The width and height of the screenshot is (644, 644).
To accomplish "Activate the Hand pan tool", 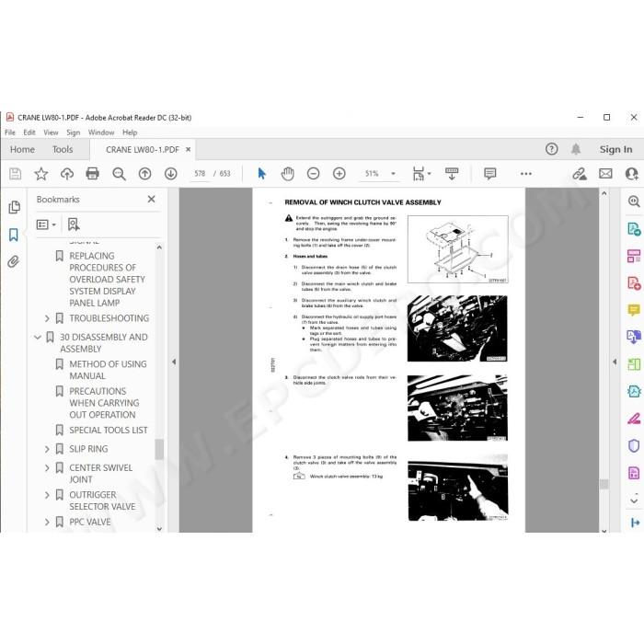I will pos(287,174).
